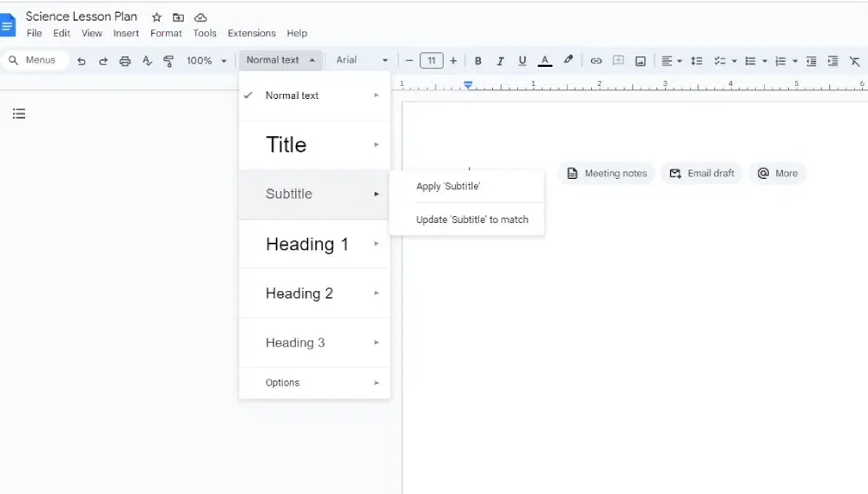Screen dimensions: 868x494
Task: Open the Edit menu
Action: 62,33
